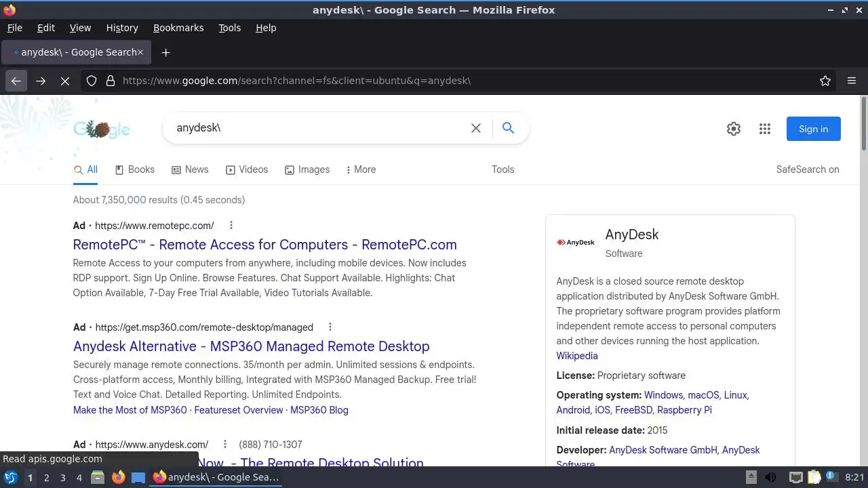Screen dimensions: 868x488
Task: Open the Make the Most of MSP360 link
Action: pyautogui.click(x=130, y=410)
